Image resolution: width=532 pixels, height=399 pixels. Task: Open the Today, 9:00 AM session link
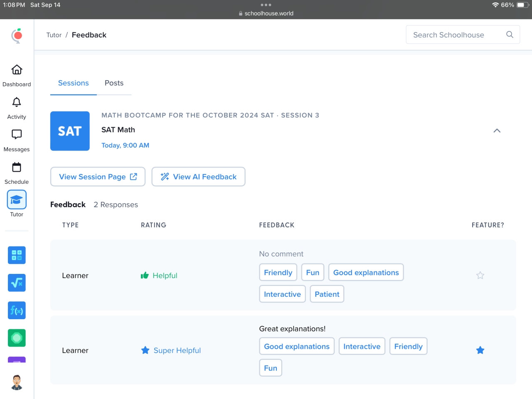point(125,145)
